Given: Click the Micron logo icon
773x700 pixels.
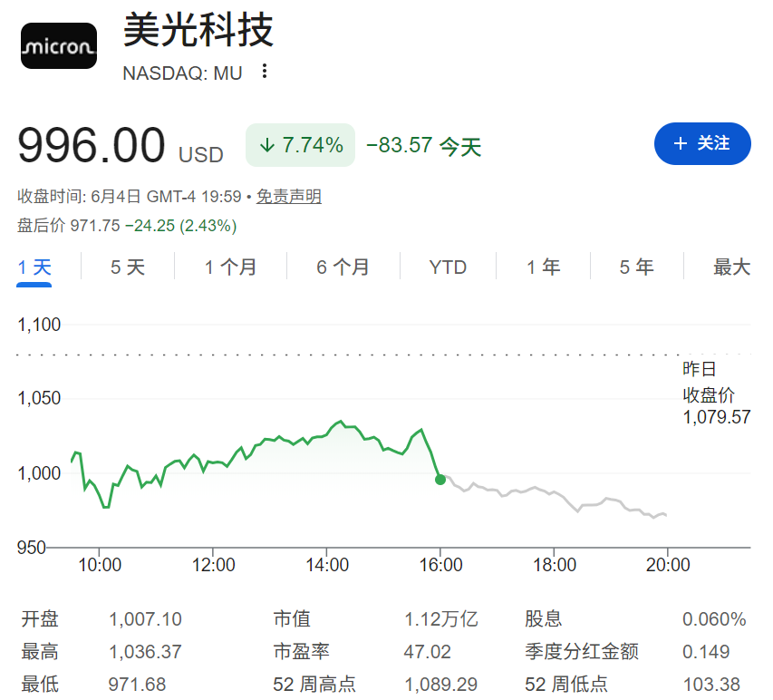Looking at the screenshot, I should (x=59, y=46).
